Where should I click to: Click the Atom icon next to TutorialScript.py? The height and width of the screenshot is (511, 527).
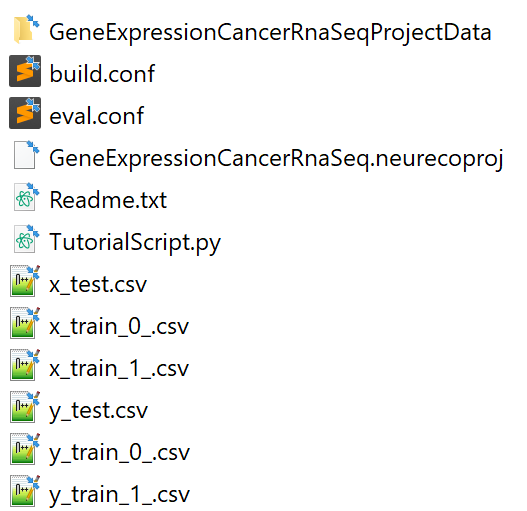point(26,239)
